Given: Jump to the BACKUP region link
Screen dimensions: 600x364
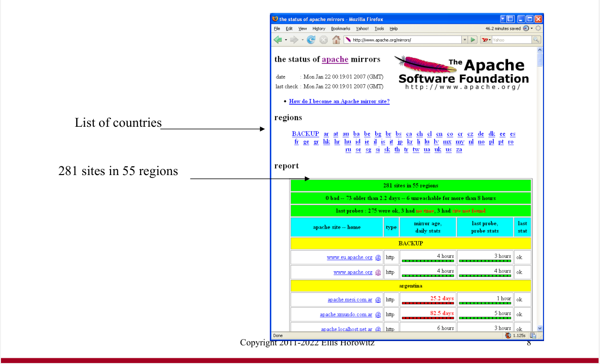Looking at the screenshot, I should (305, 134).
